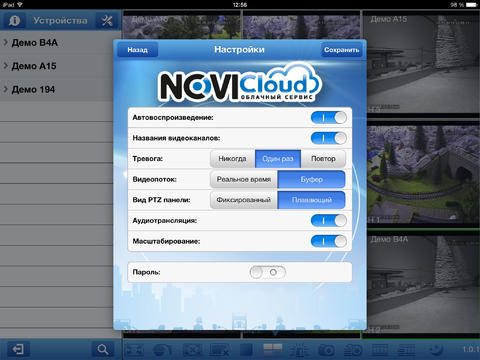
Task: Choose Реальное время video stream option
Action: (x=244, y=179)
